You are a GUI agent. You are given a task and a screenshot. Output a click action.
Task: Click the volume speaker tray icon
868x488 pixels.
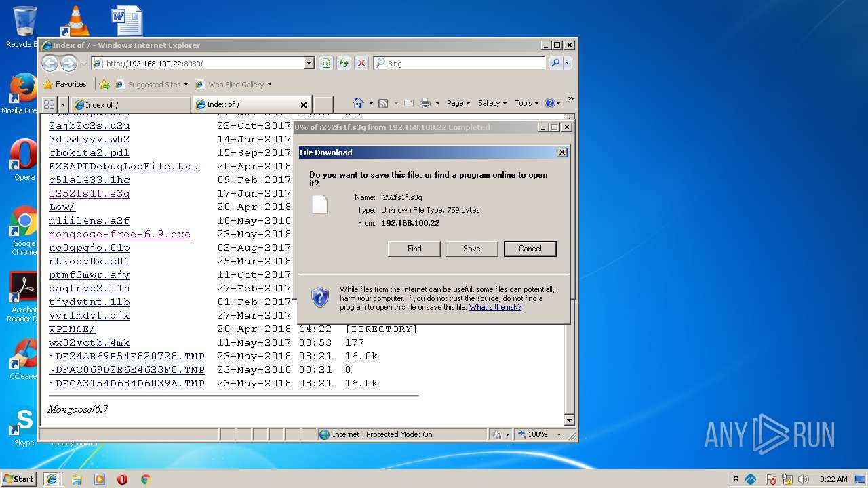tap(804, 479)
